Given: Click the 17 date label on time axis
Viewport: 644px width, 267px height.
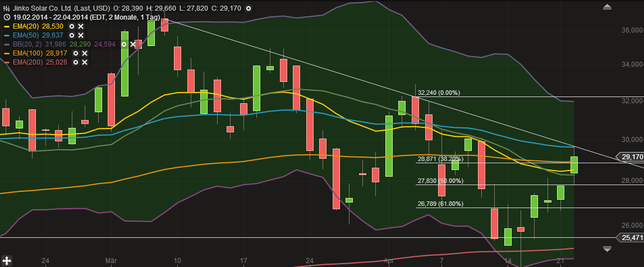Looking at the screenshot, I should click(243, 261).
